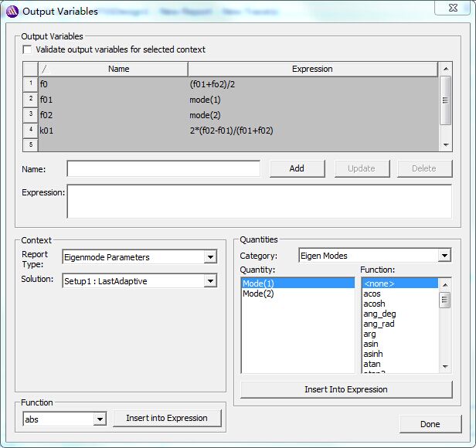The image size is (476, 448).
Task: Click the Expression column header
Action: (313, 69)
